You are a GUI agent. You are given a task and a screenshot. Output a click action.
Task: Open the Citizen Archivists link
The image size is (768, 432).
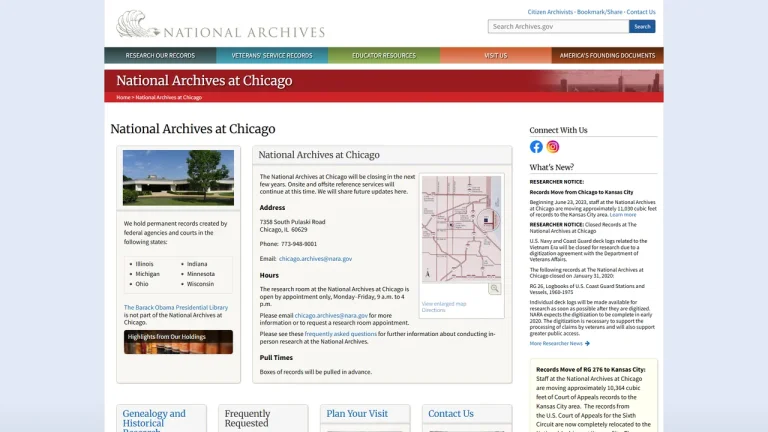tap(550, 12)
